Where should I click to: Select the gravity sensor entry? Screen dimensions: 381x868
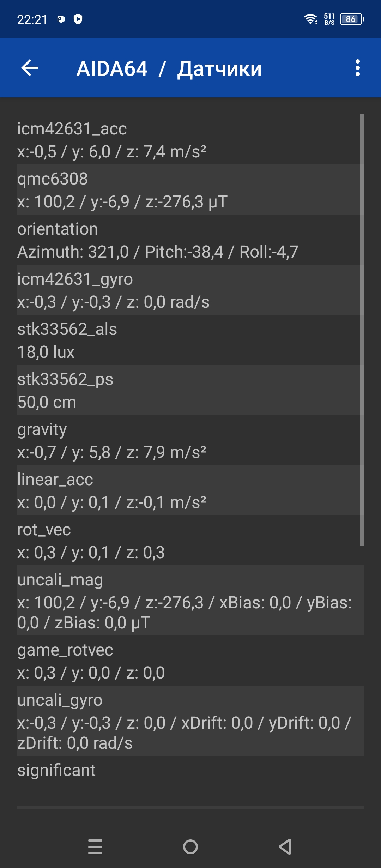pyautogui.click(x=187, y=440)
